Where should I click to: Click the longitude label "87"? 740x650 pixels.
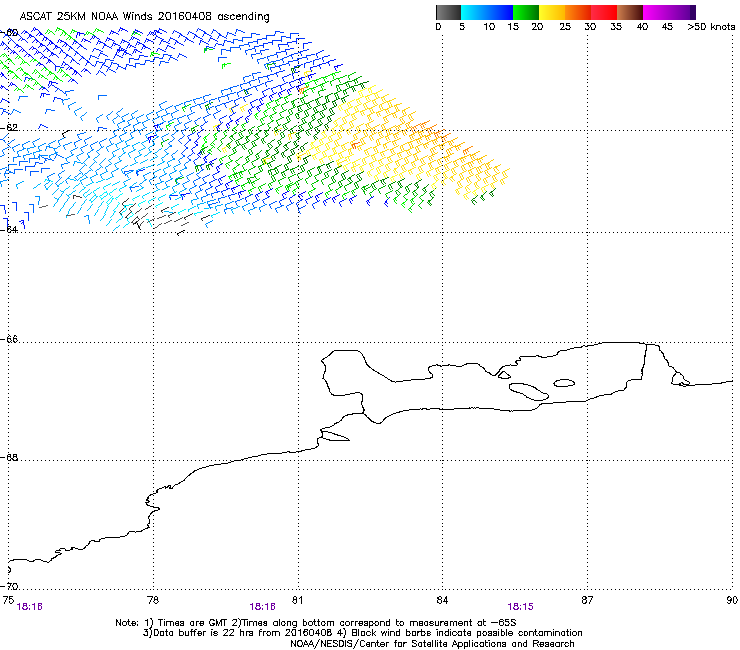587,599
